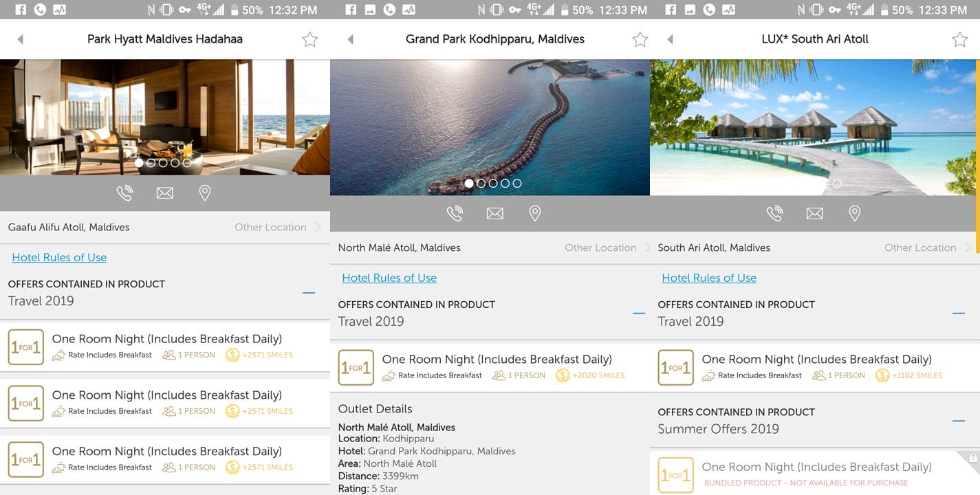Toggle favorite star for Grand Park Kodhipparu

(640, 39)
